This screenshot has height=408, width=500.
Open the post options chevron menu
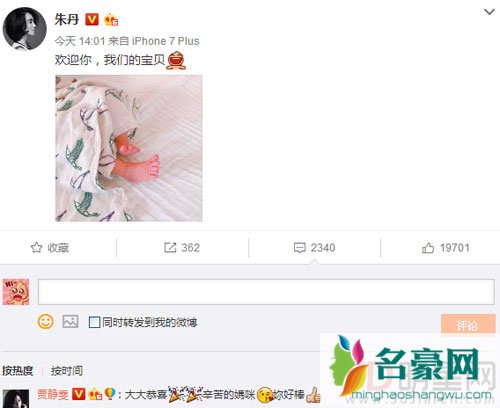489,12
